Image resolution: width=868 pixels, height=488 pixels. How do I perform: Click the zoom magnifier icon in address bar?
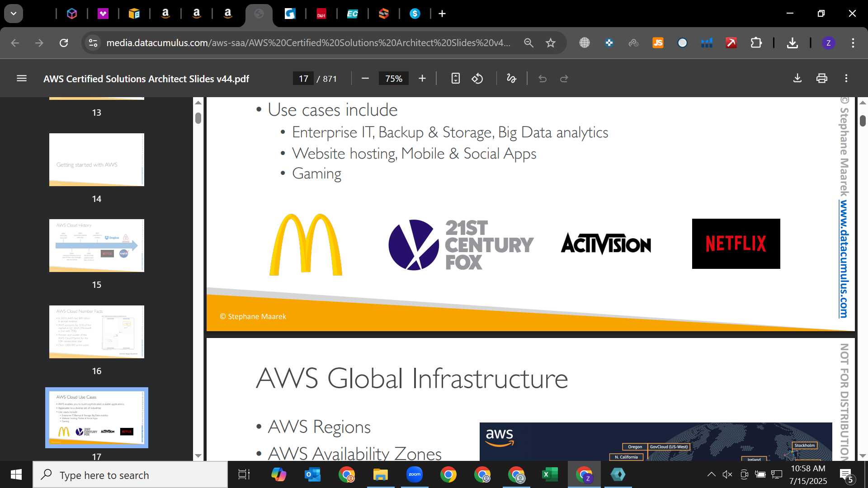[528, 43]
